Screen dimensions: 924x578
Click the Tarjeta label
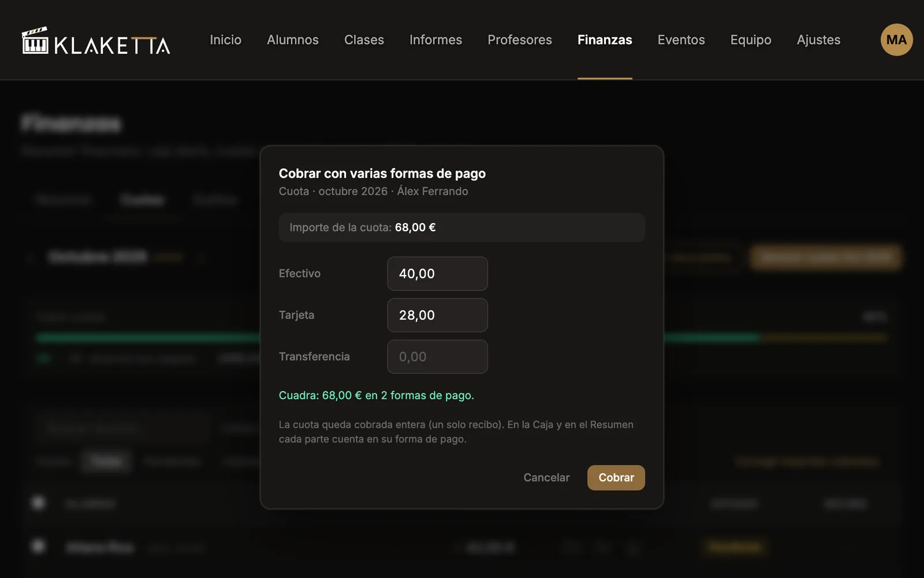(296, 315)
